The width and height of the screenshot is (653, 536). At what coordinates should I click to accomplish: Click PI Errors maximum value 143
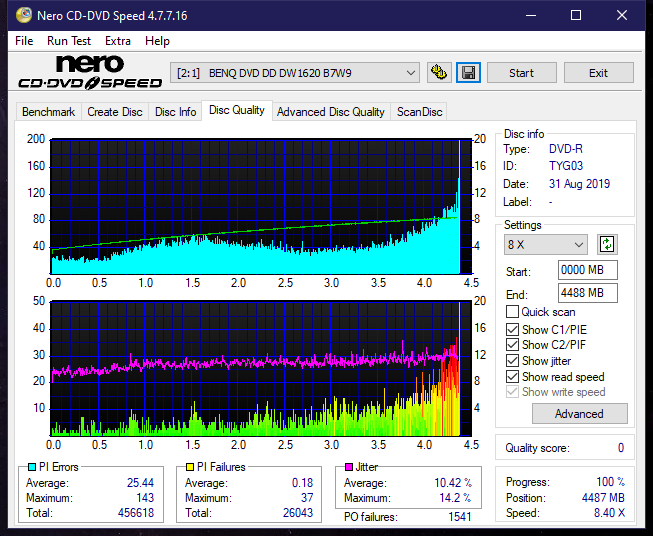click(x=145, y=498)
